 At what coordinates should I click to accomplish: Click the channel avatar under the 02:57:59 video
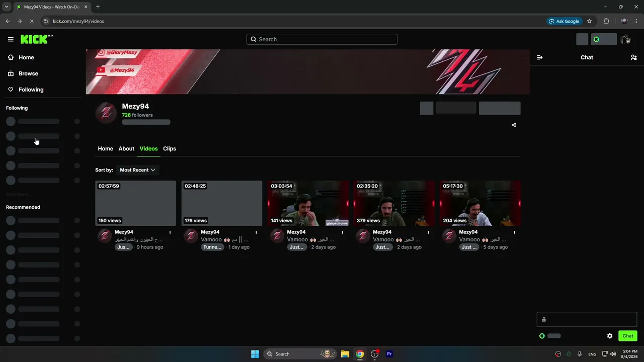tap(104, 236)
